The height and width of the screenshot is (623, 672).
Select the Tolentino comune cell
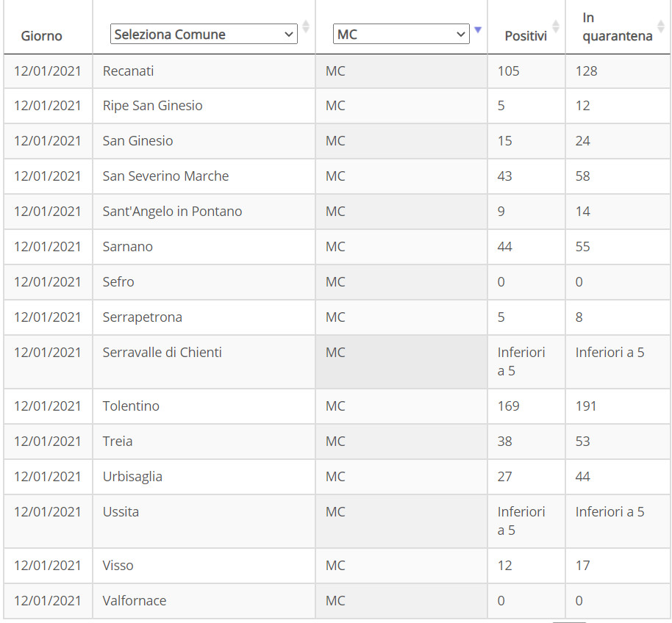[x=204, y=406]
